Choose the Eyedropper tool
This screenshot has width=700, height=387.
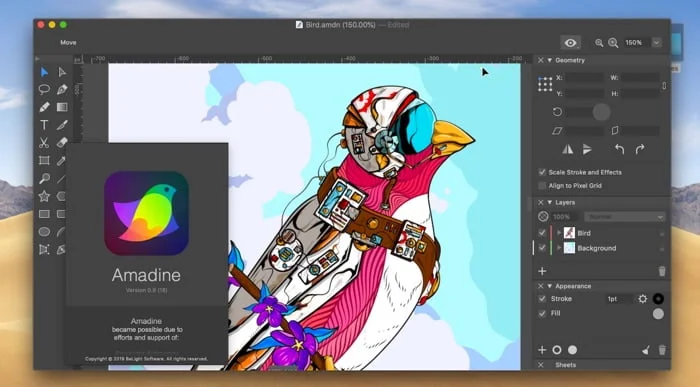[62, 161]
